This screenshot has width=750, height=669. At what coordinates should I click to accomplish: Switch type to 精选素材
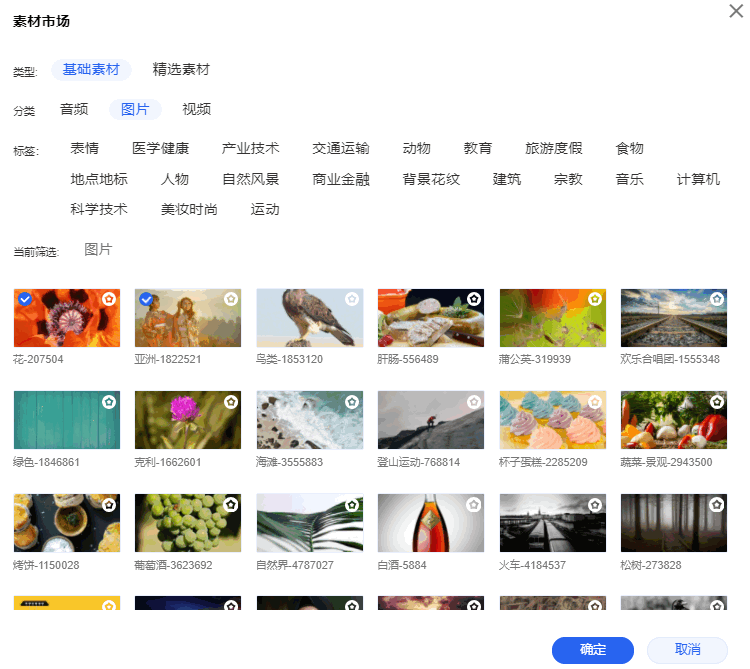(x=181, y=70)
